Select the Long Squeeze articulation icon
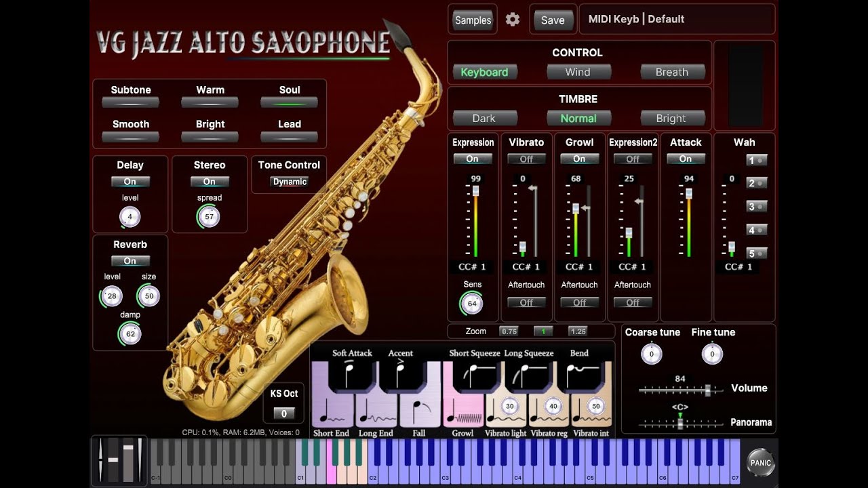This screenshot has width=868, height=488. [x=528, y=375]
